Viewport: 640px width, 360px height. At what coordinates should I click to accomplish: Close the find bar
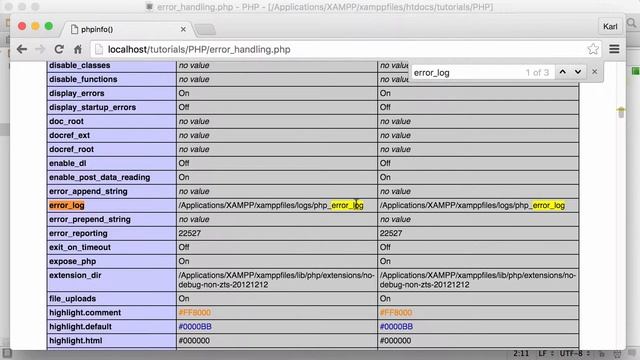594,72
